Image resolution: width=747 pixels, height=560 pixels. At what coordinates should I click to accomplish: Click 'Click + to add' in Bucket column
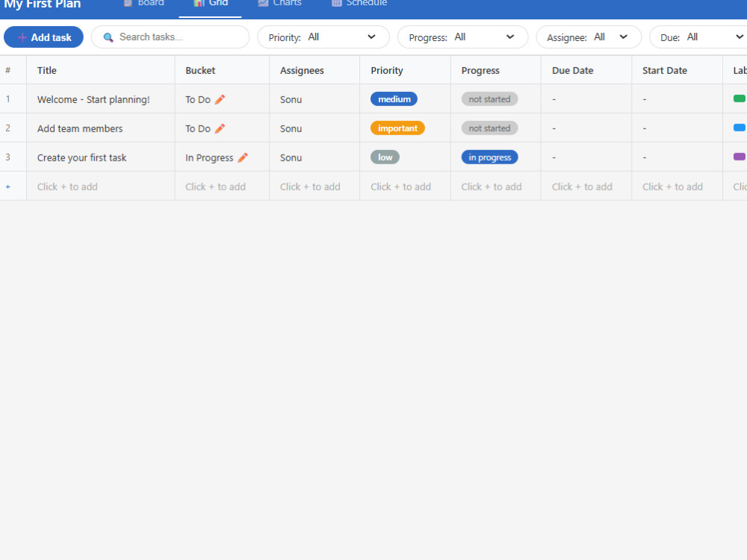tap(215, 187)
